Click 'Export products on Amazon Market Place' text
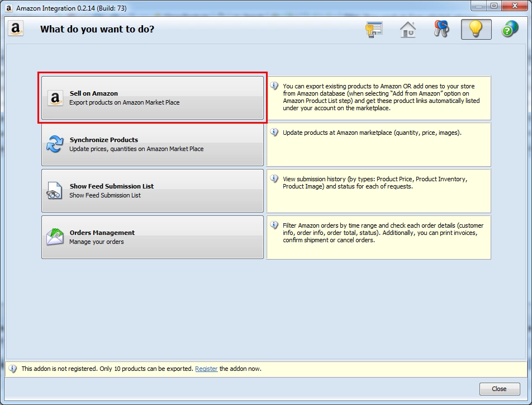 [x=125, y=102]
